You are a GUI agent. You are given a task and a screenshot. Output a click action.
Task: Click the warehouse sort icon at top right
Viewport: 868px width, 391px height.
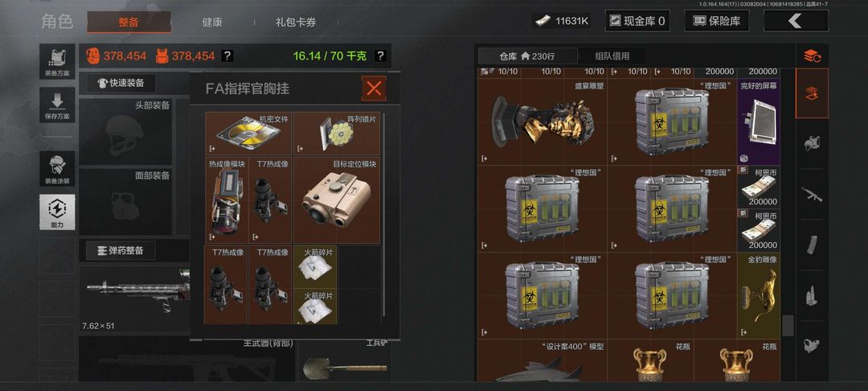pos(812,56)
